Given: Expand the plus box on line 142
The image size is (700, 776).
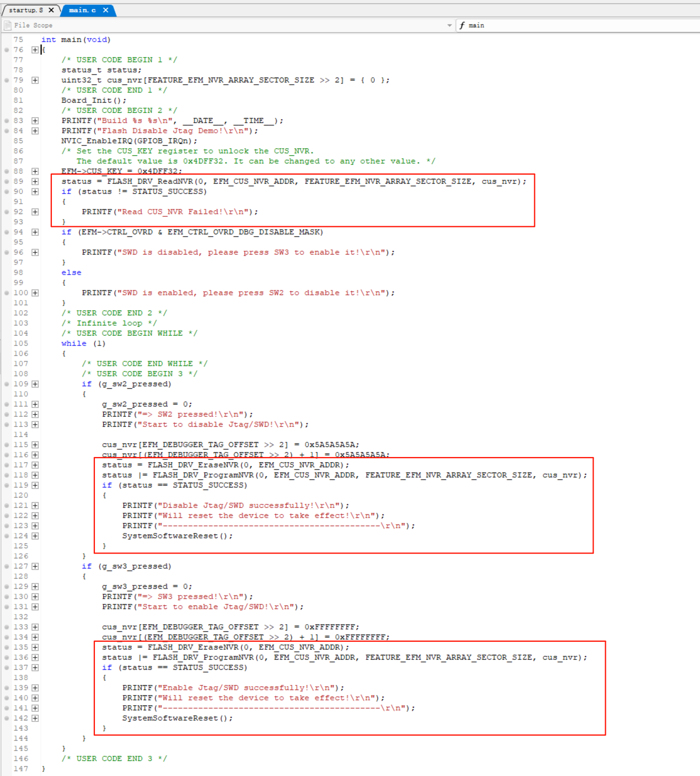Looking at the screenshot, I should tap(35, 718).
